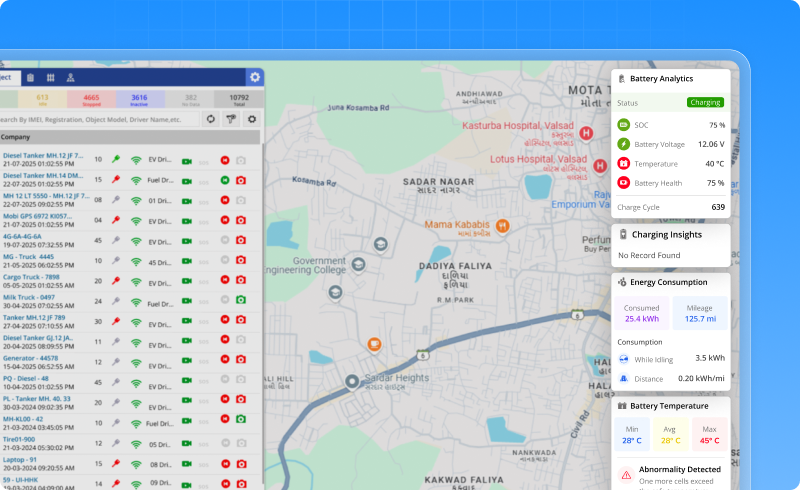Click the camera icon for Diesel Tanker MH.14
The image size is (800, 490).
[240, 180]
